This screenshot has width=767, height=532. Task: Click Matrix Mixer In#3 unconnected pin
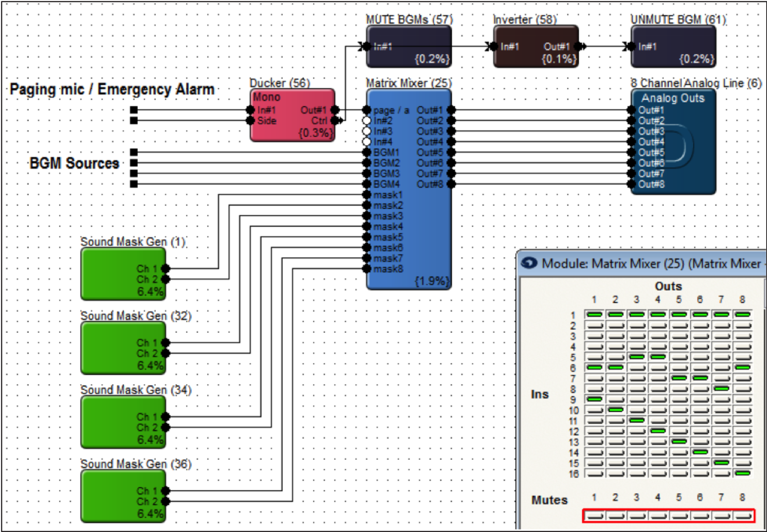click(367, 131)
